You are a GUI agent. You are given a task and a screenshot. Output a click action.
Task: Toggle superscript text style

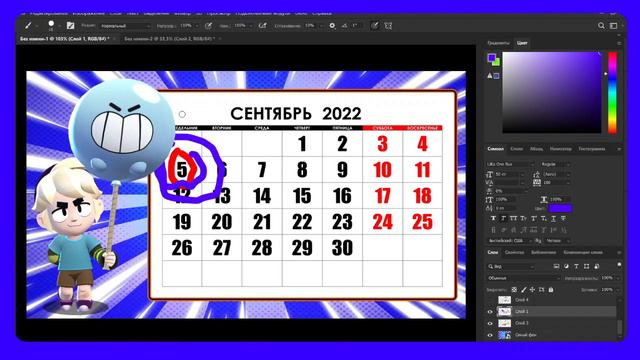coord(533,219)
